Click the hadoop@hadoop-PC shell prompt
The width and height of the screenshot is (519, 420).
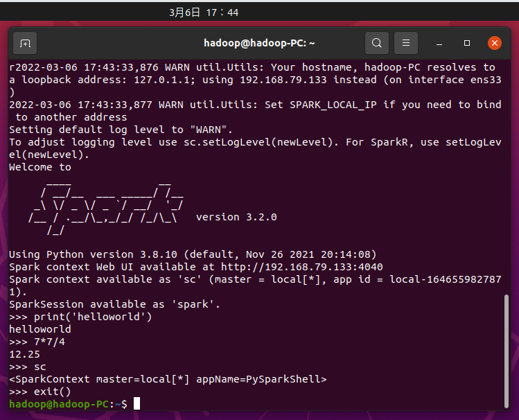68,404
